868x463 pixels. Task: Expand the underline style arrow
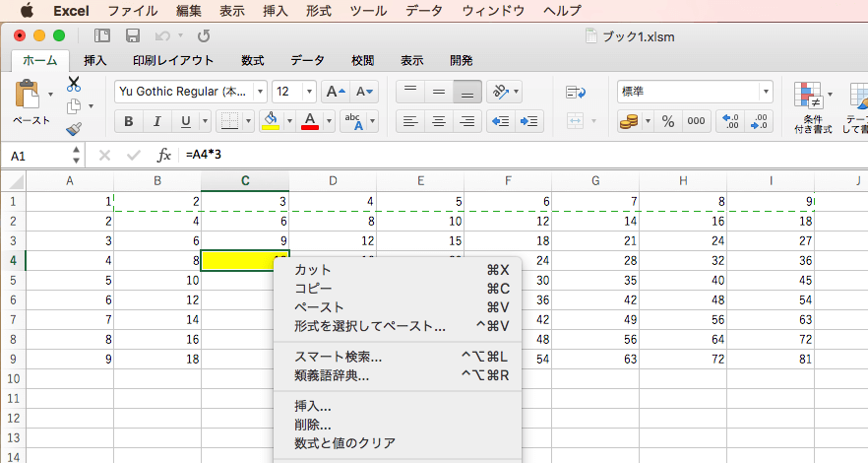tap(205, 121)
